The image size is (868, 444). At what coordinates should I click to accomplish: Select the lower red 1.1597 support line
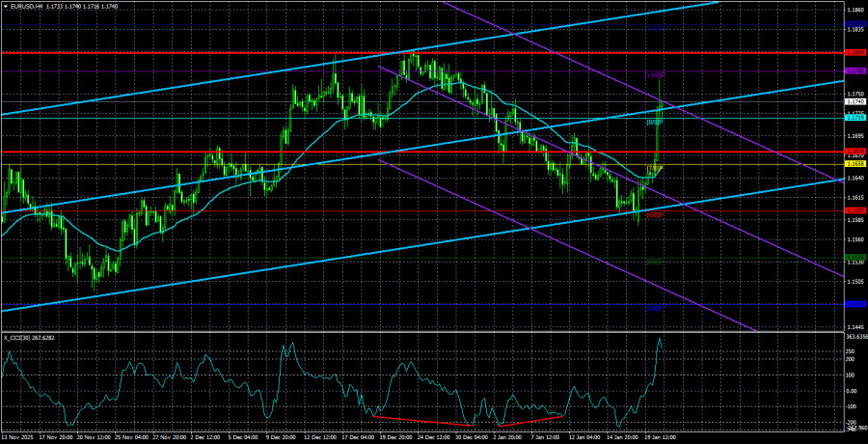click(x=289, y=210)
